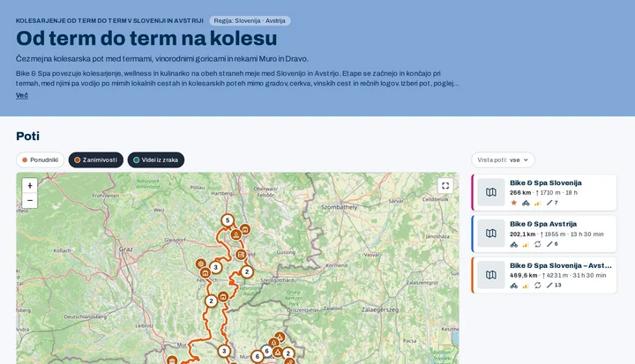Click the Szombathely label on the map

340,207
